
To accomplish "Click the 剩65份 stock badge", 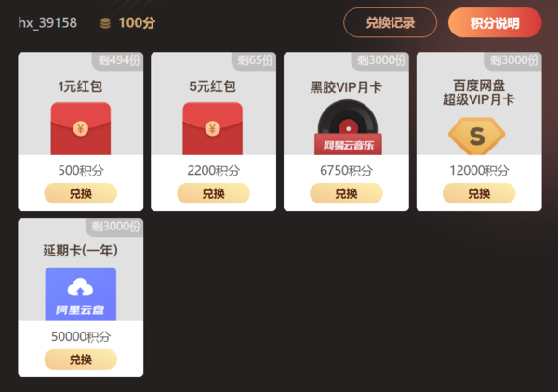I will point(255,60).
